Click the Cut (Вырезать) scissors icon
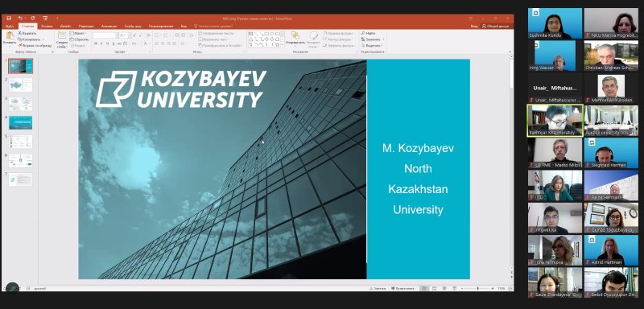The image size is (644, 309). click(x=19, y=33)
